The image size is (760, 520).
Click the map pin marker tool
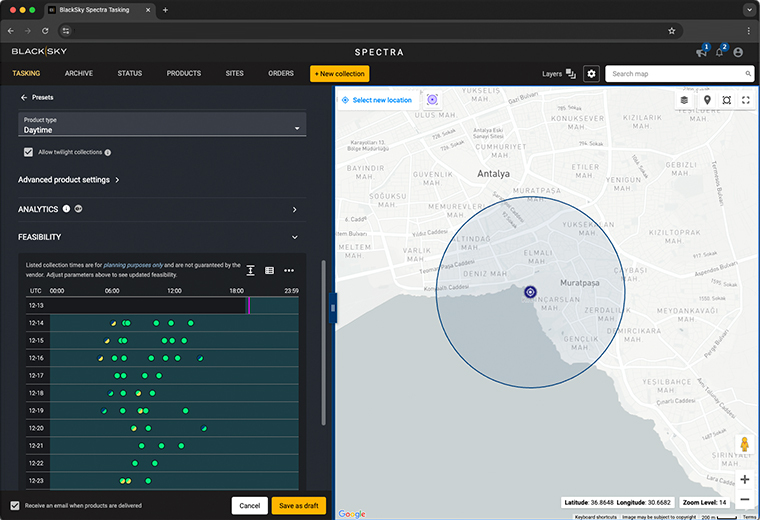pos(707,100)
